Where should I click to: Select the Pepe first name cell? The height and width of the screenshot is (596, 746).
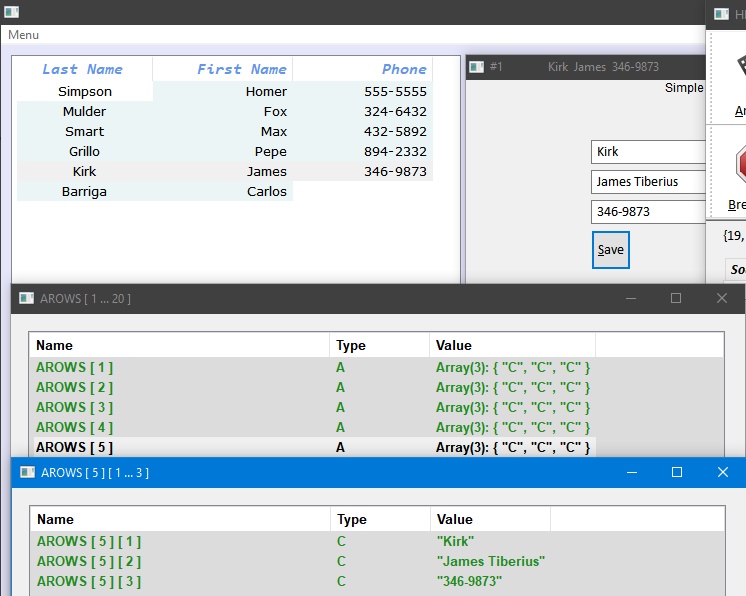223,151
